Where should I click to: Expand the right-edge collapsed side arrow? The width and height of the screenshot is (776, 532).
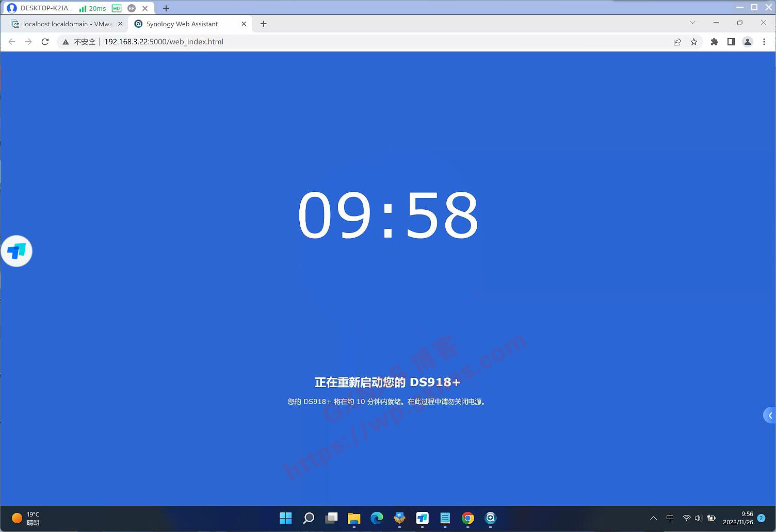point(770,415)
